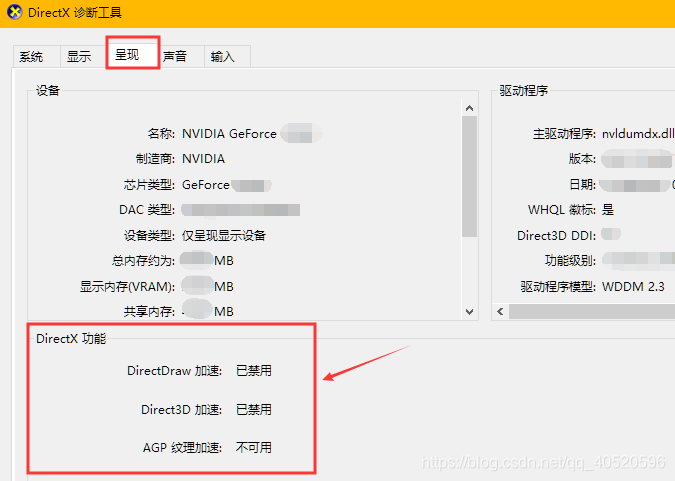This screenshot has width=675, height=481.
Task: Click the 版本 label in driver panel
Action: 582,159
